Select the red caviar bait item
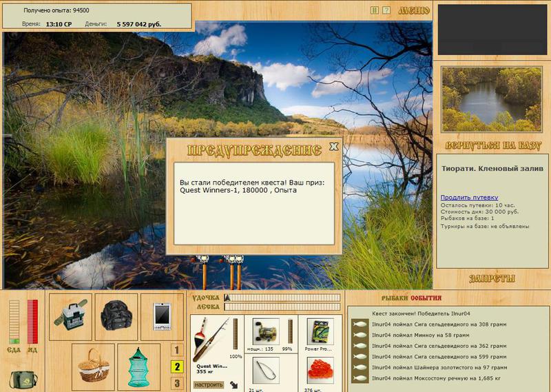This screenshot has height=392, width=551. 320,371
